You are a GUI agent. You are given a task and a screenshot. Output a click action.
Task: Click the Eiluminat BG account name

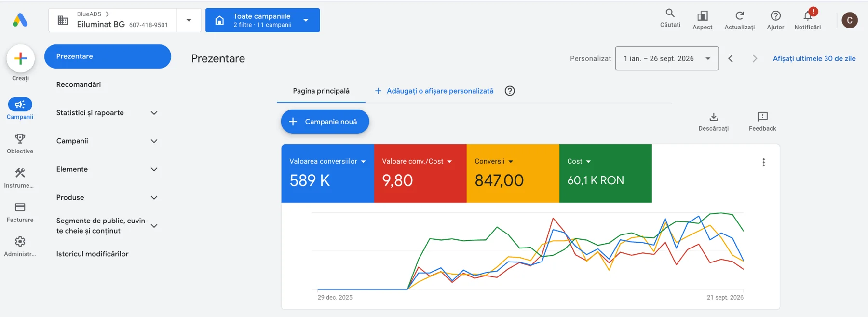[101, 24]
